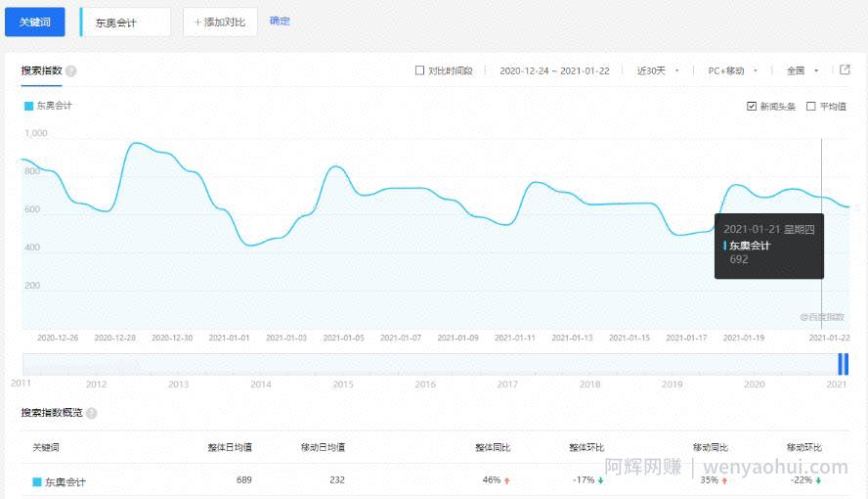Enable the 对比时间段 checkbox
Screen dimensions: 868x499
click(419, 70)
